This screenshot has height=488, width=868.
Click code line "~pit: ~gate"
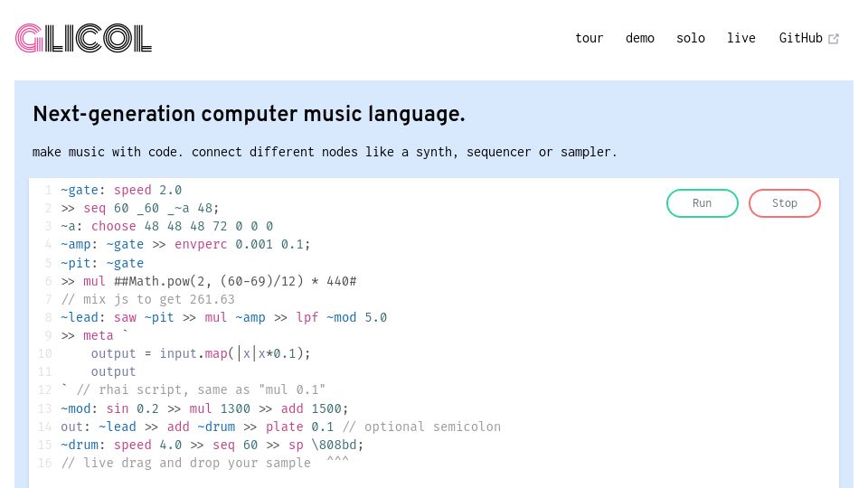coord(102,263)
